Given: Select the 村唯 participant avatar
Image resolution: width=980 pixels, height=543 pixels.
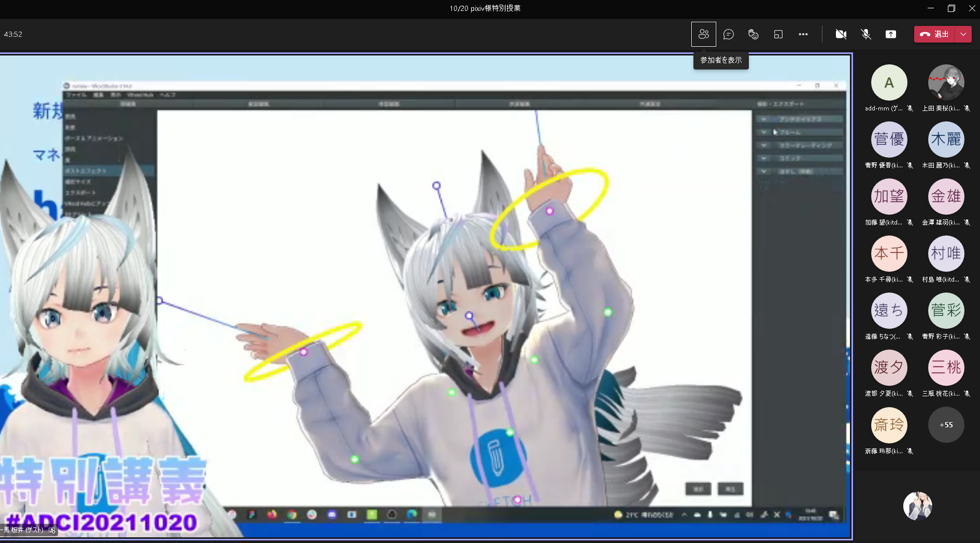Looking at the screenshot, I should click(946, 254).
